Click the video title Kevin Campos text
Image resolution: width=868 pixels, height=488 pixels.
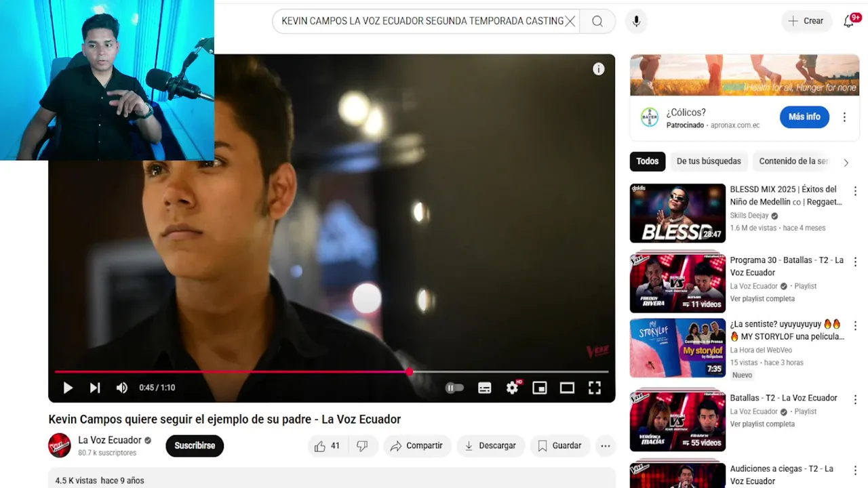click(x=224, y=419)
